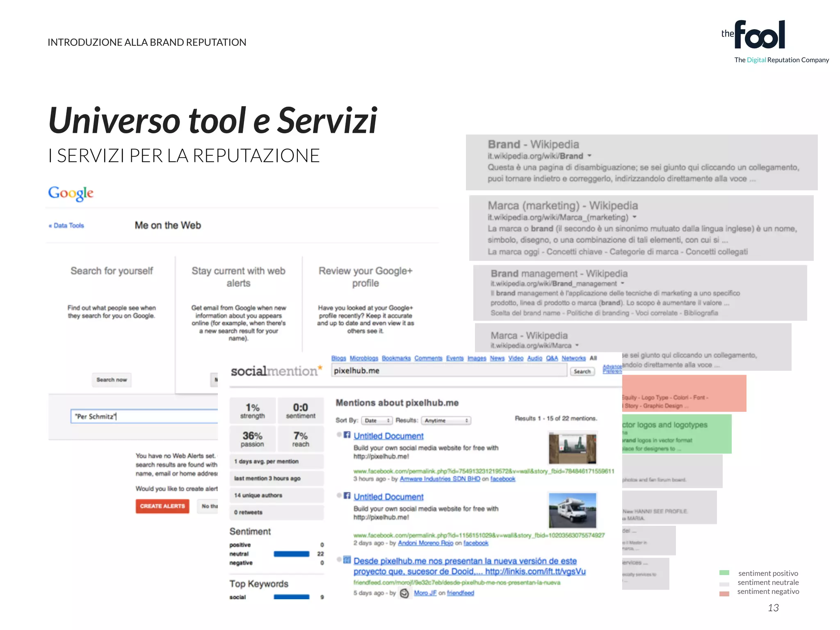Click the neutral sentiment bar
Viewport: 840px width, 630px height.
coord(292,554)
